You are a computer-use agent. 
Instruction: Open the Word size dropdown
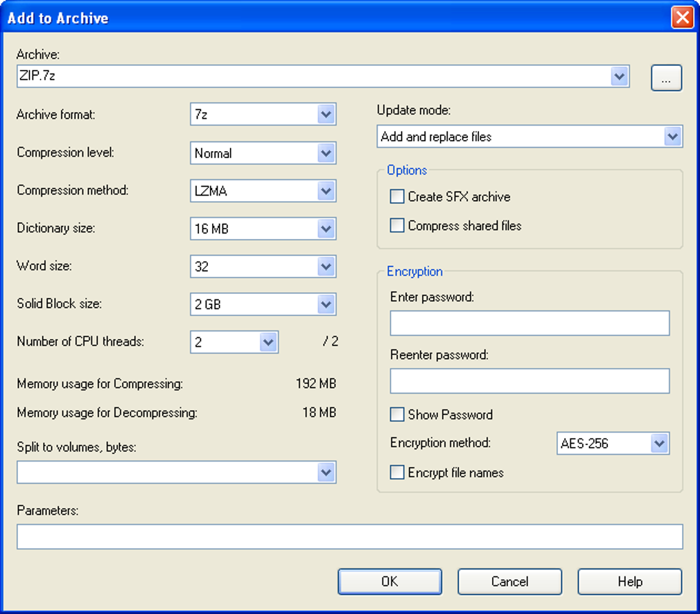coord(326,266)
